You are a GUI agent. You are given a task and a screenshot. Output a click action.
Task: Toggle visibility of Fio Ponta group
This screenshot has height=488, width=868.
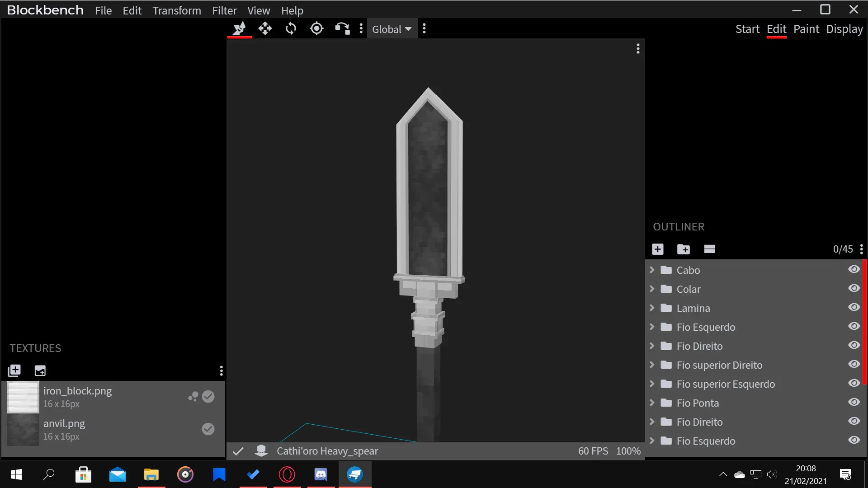854,402
